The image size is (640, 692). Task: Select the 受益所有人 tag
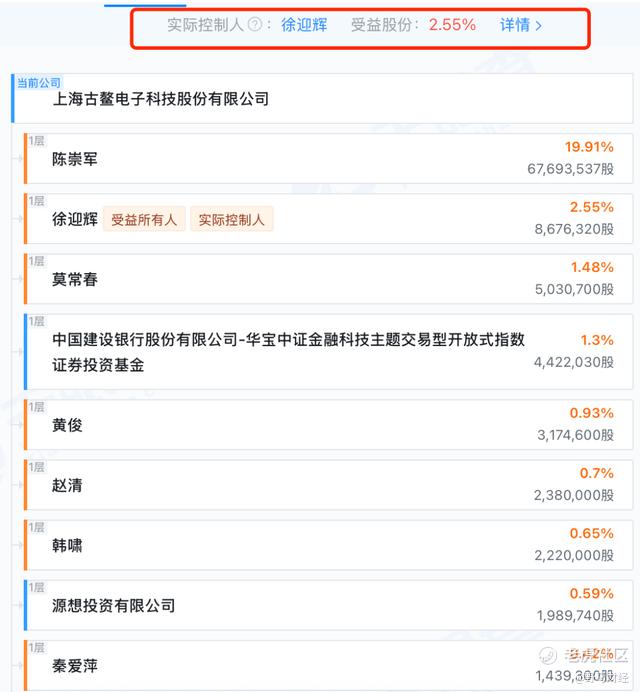pos(144,219)
